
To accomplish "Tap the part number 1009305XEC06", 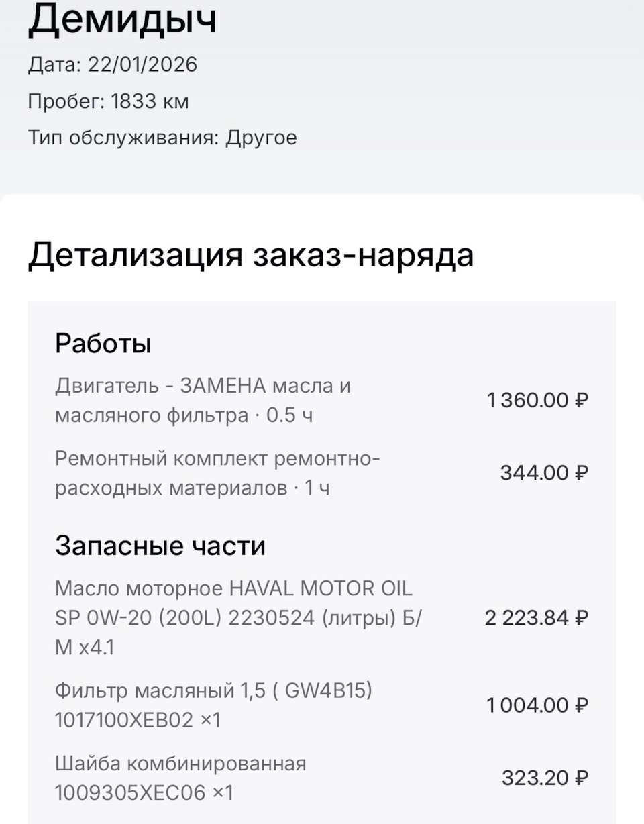I will pos(130,793).
